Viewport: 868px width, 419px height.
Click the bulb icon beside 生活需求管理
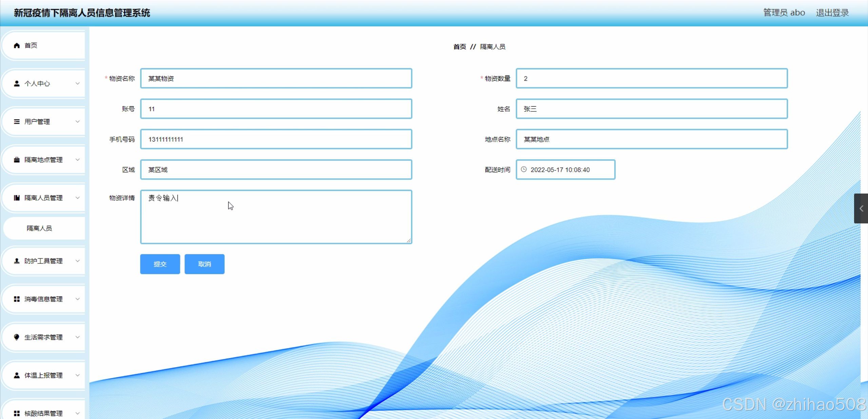17,337
